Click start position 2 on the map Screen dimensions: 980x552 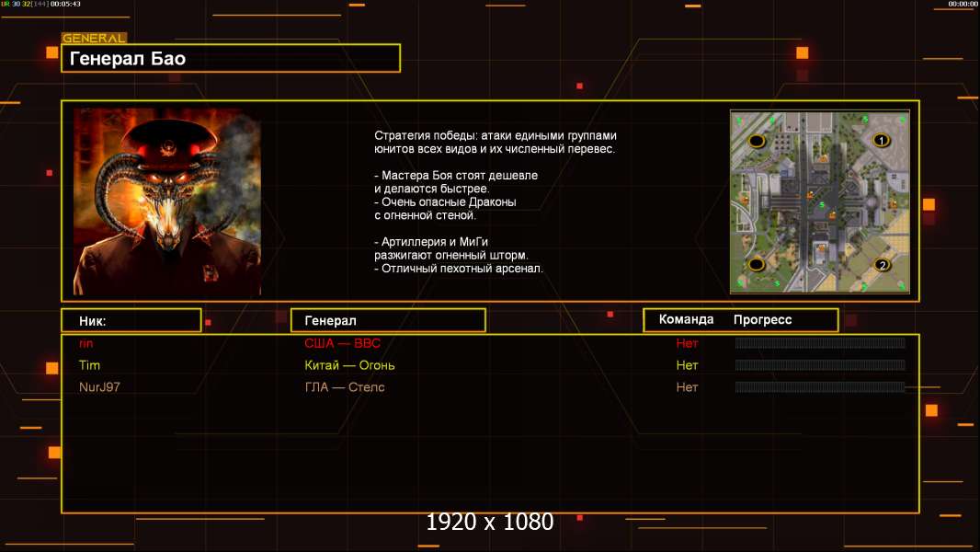(882, 264)
